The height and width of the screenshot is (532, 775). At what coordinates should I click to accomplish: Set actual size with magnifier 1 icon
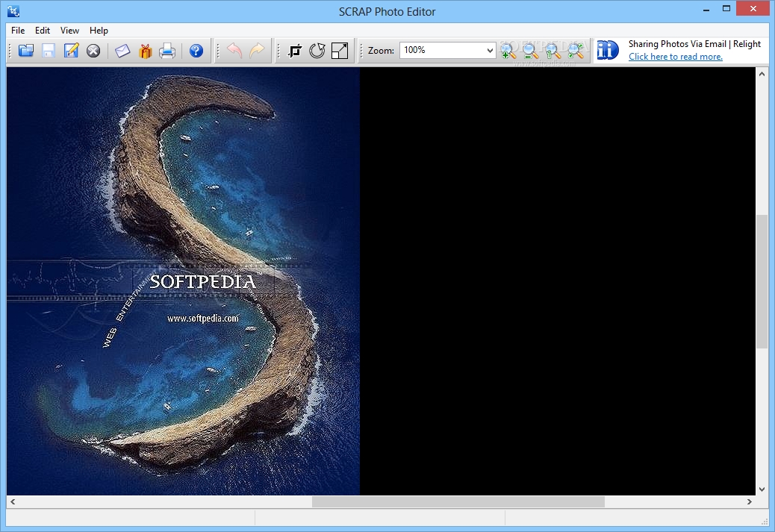pyautogui.click(x=553, y=51)
